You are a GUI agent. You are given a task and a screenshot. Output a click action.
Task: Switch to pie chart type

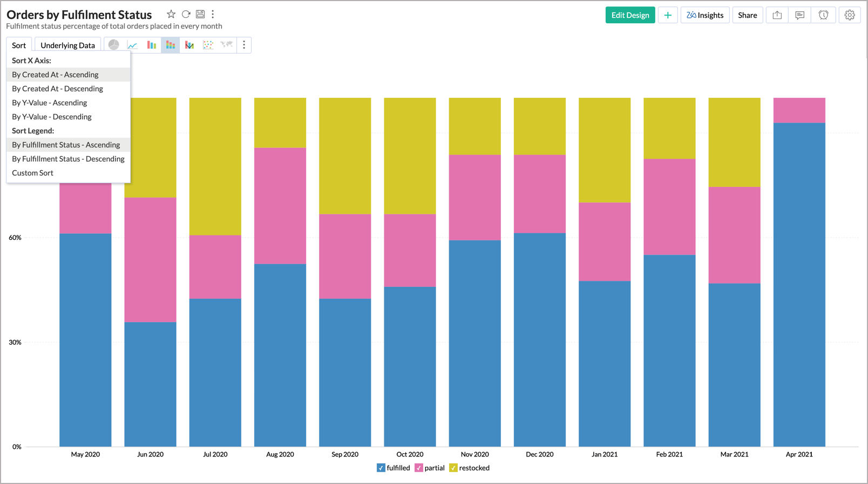[113, 45]
